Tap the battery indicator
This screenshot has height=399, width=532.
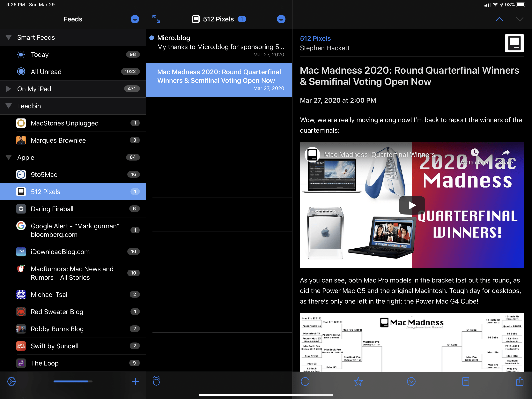coord(521,4)
